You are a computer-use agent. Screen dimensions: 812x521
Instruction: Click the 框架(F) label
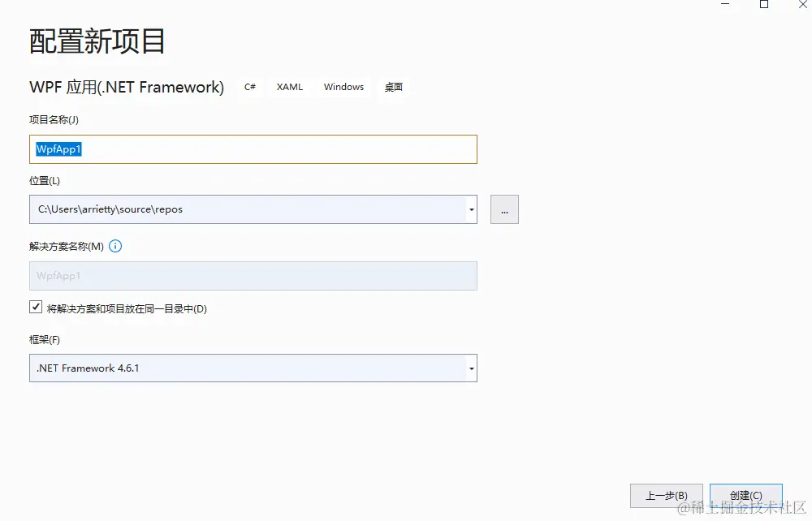pos(45,340)
